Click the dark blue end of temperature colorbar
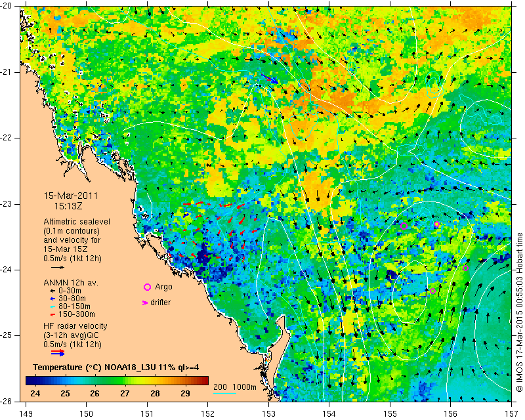This screenshot has height=420, width=525. tap(30, 381)
